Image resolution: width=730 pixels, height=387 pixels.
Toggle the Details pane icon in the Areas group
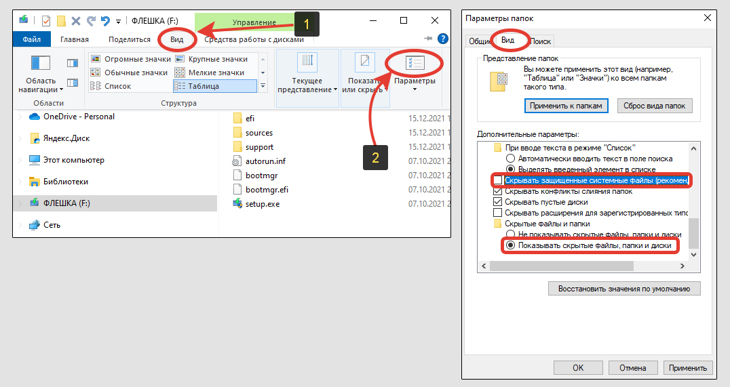point(72,83)
